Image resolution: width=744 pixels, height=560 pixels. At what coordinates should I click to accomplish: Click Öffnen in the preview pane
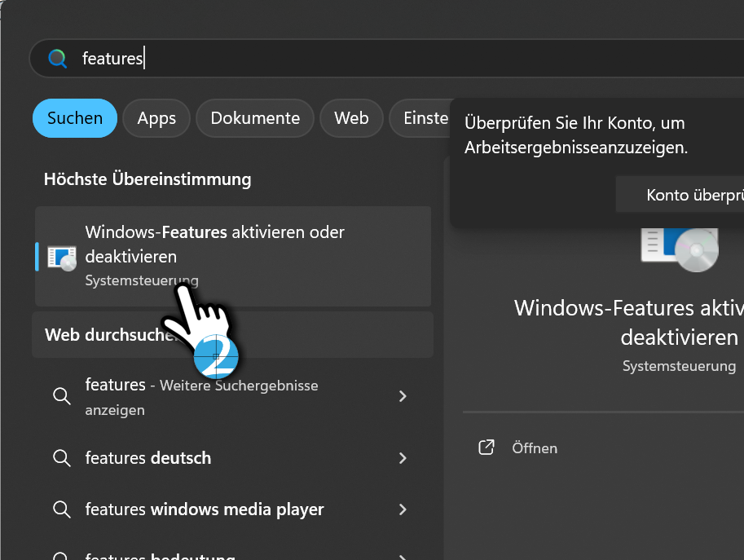(535, 448)
